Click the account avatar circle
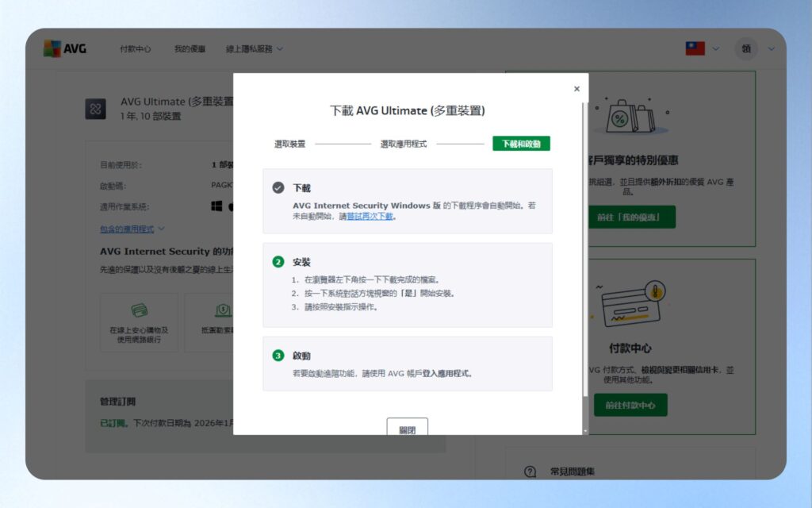 745,48
